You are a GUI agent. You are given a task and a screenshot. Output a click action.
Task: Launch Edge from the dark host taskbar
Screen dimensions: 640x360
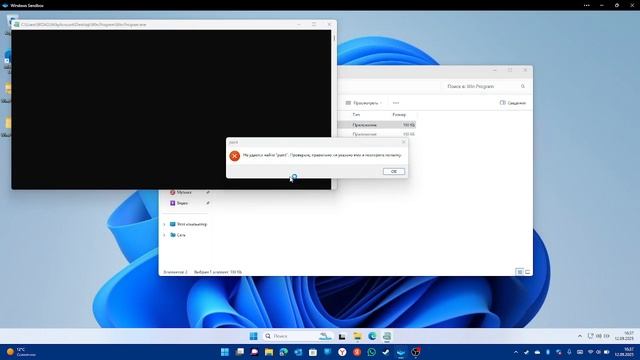coord(284,352)
